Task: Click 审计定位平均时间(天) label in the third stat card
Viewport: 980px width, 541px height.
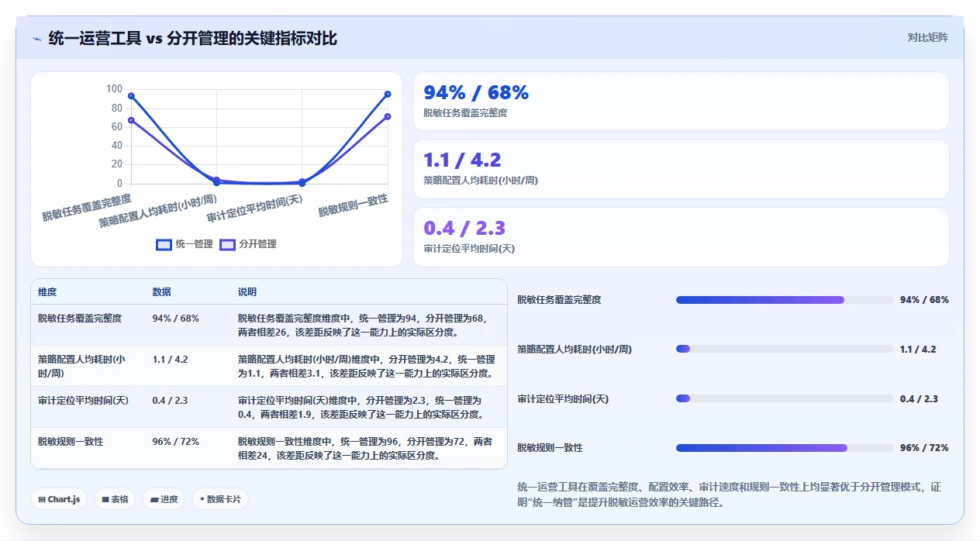Action: pyautogui.click(x=469, y=249)
